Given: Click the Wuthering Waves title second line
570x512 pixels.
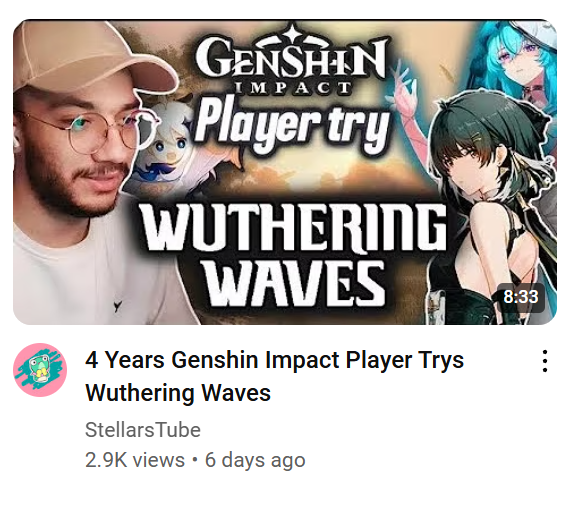Looking at the screenshot, I should pos(178,393).
